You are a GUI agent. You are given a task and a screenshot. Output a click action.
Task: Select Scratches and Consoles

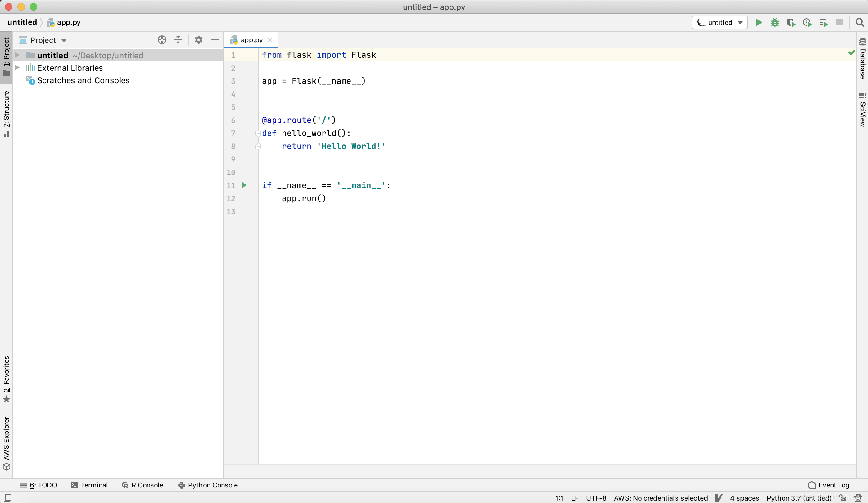coord(84,80)
